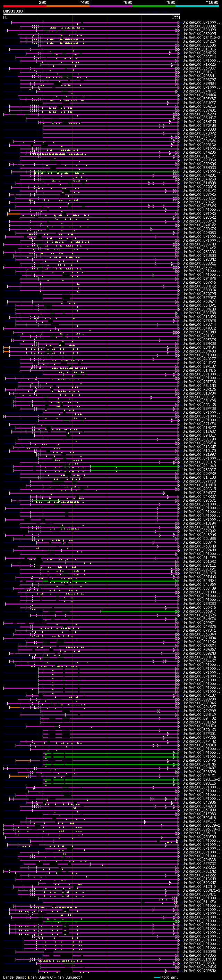
Task: Select label UniRef100_Q64467
Action: click(x=199, y=661)
